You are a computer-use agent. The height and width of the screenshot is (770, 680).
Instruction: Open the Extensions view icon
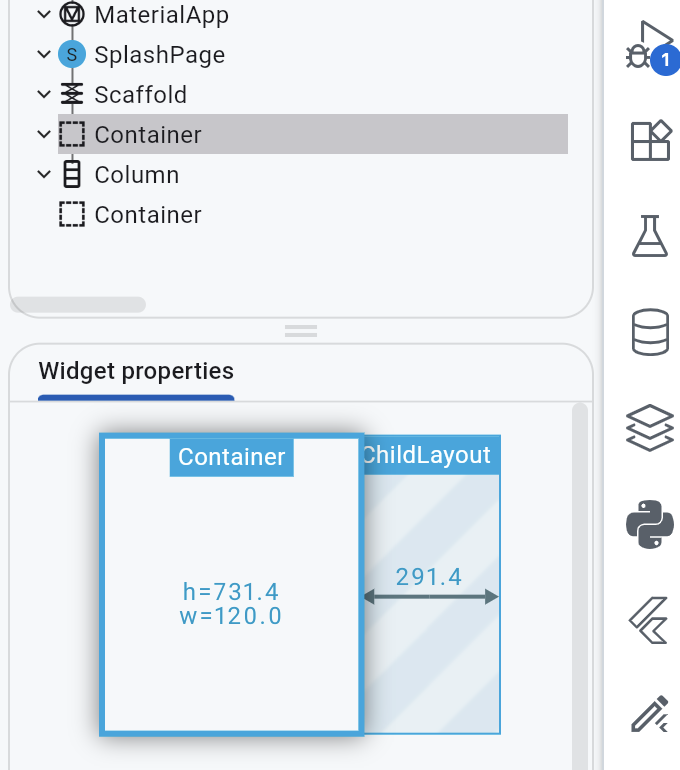coord(650,140)
